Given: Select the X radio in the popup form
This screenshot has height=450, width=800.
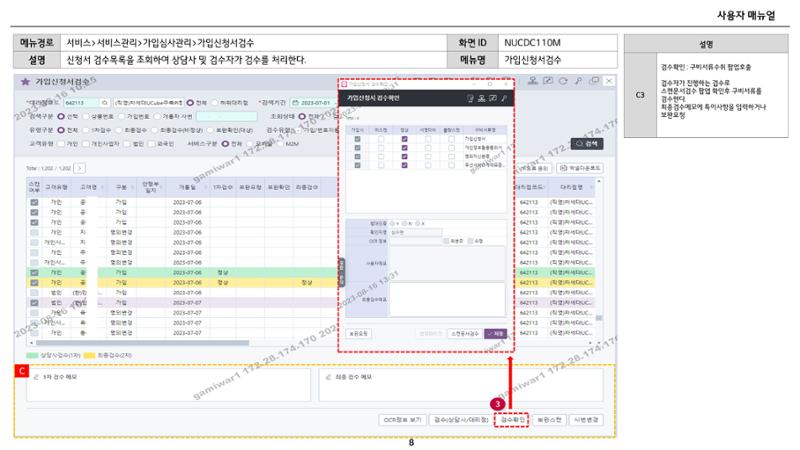Looking at the screenshot, I should pyautogui.click(x=417, y=223).
